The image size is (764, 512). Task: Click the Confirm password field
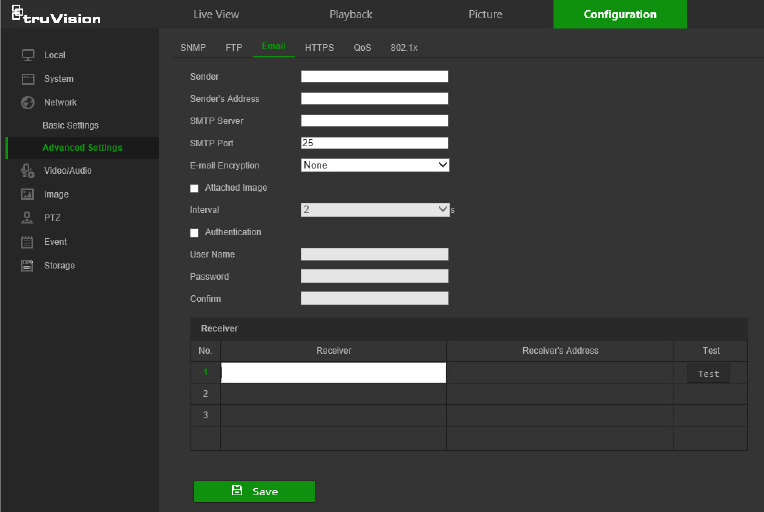374,299
